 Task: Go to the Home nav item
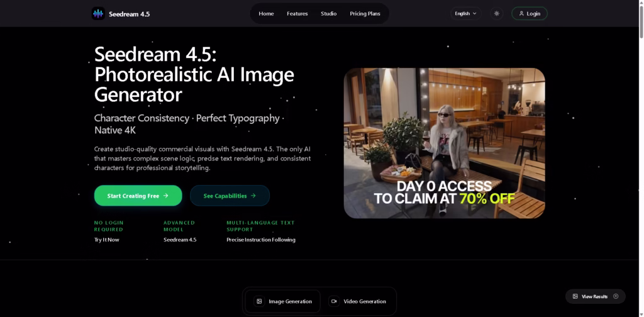(x=266, y=14)
